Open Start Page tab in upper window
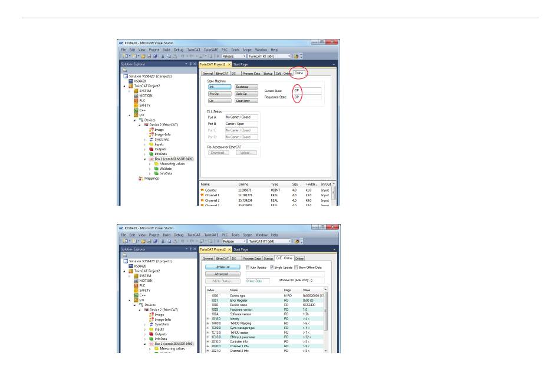The image size is (560, 392). [x=241, y=65]
